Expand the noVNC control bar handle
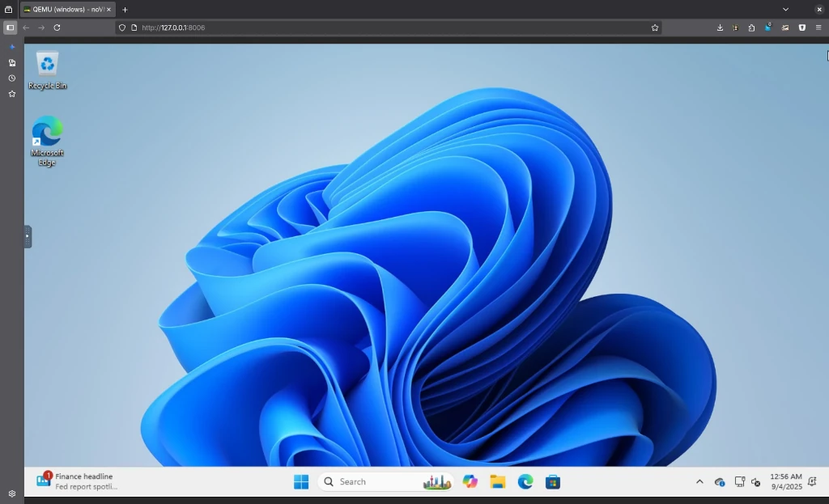This screenshot has width=829, height=504. tap(28, 236)
